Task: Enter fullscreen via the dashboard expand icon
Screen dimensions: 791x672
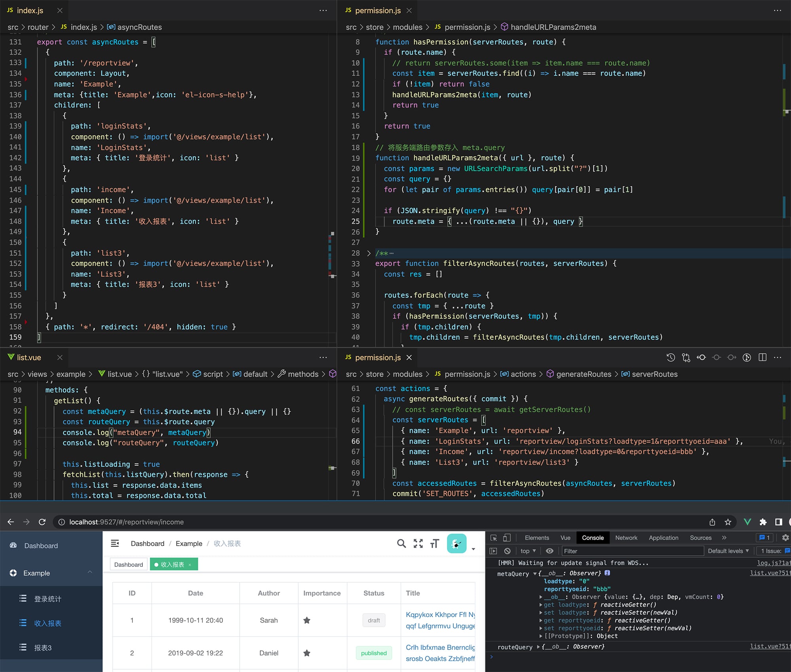Action: point(418,543)
